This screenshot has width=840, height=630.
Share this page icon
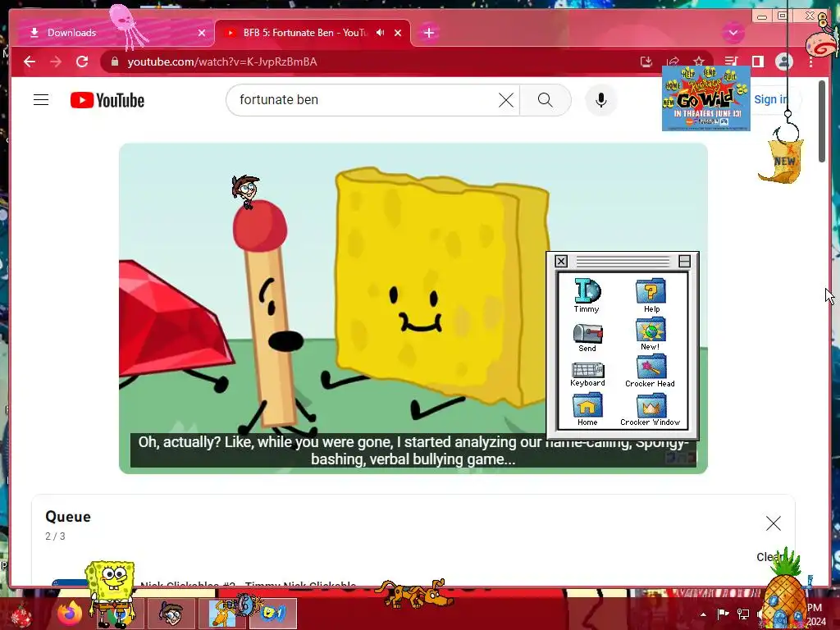pyautogui.click(x=673, y=61)
